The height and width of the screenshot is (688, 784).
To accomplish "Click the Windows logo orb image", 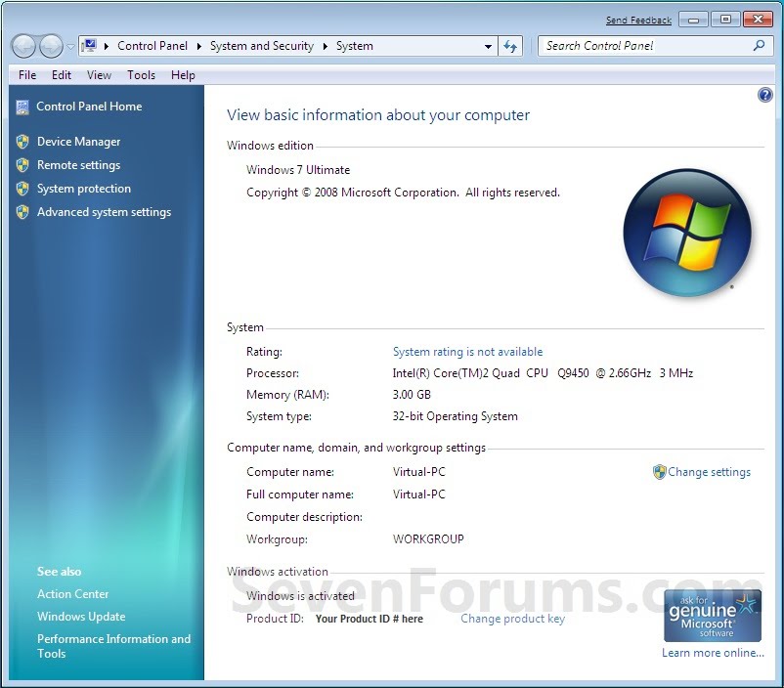I will [687, 232].
